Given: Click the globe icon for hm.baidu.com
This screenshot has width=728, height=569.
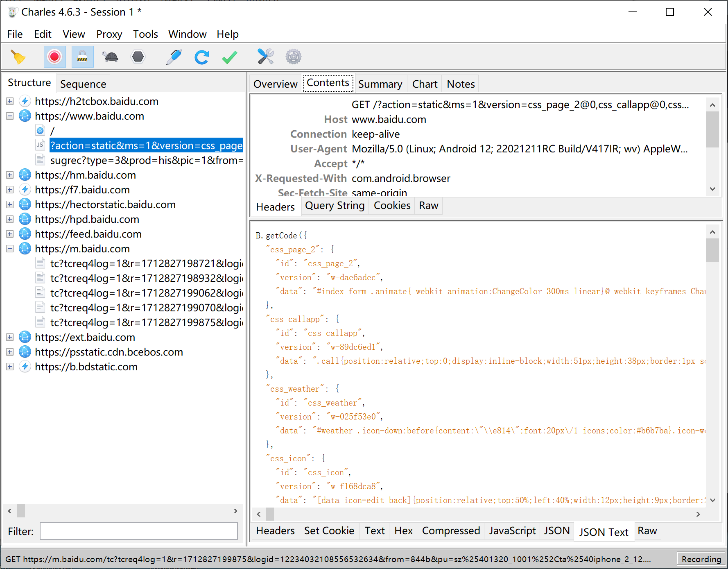Looking at the screenshot, I should click(25, 175).
